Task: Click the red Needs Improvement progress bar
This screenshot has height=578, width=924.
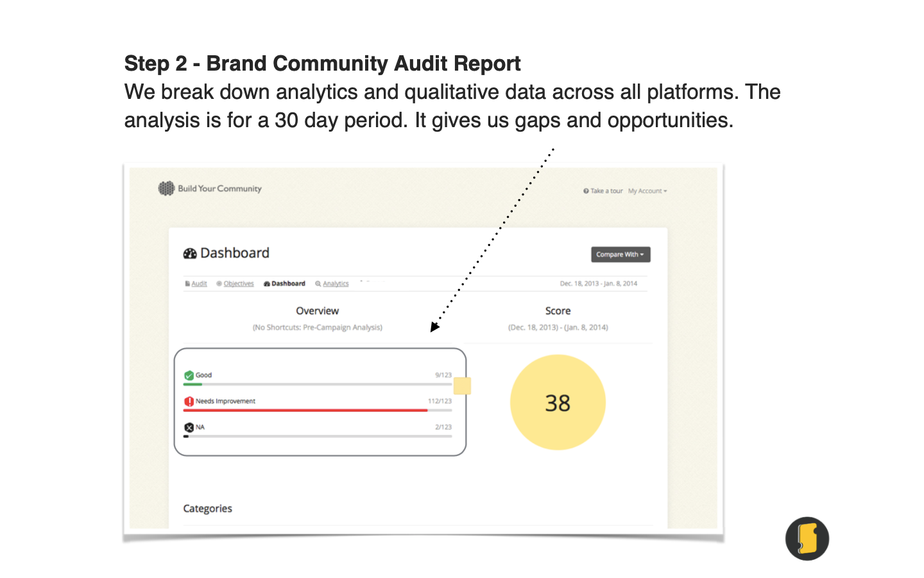Action: [318, 410]
